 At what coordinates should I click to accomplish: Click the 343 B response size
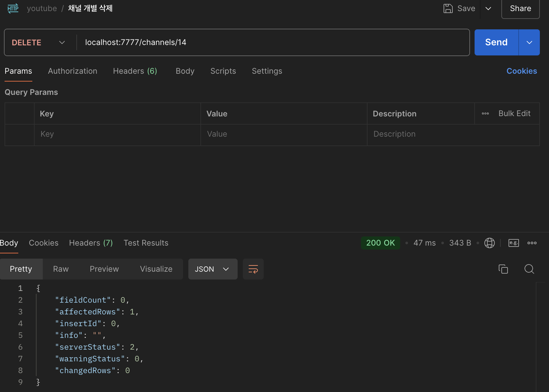pyautogui.click(x=460, y=243)
